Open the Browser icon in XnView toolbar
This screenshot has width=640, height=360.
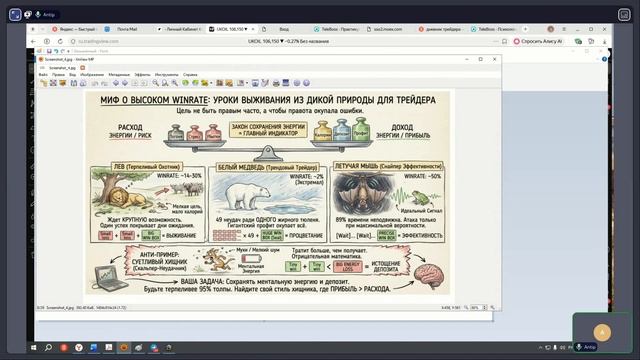(62, 83)
